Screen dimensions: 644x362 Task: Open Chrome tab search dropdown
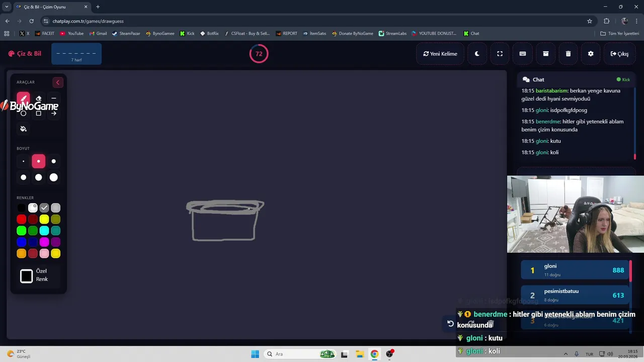coord(7,7)
